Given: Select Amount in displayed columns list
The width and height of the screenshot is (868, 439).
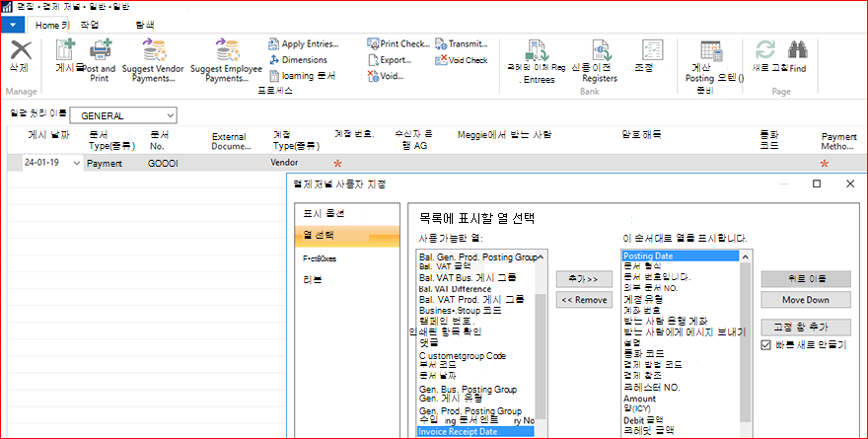Looking at the screenshot, I should click(x=639, y=399).
